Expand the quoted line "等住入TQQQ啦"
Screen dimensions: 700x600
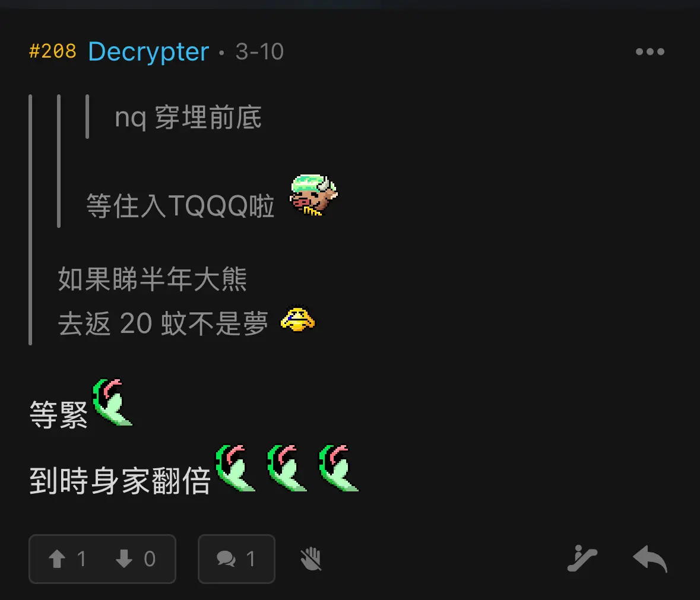(x=180, y=206)
